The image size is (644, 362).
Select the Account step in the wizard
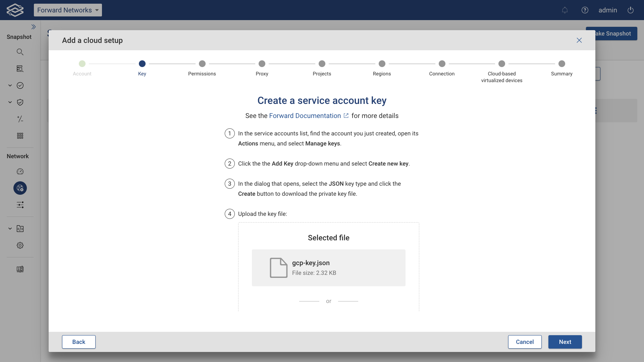[82, 63]
